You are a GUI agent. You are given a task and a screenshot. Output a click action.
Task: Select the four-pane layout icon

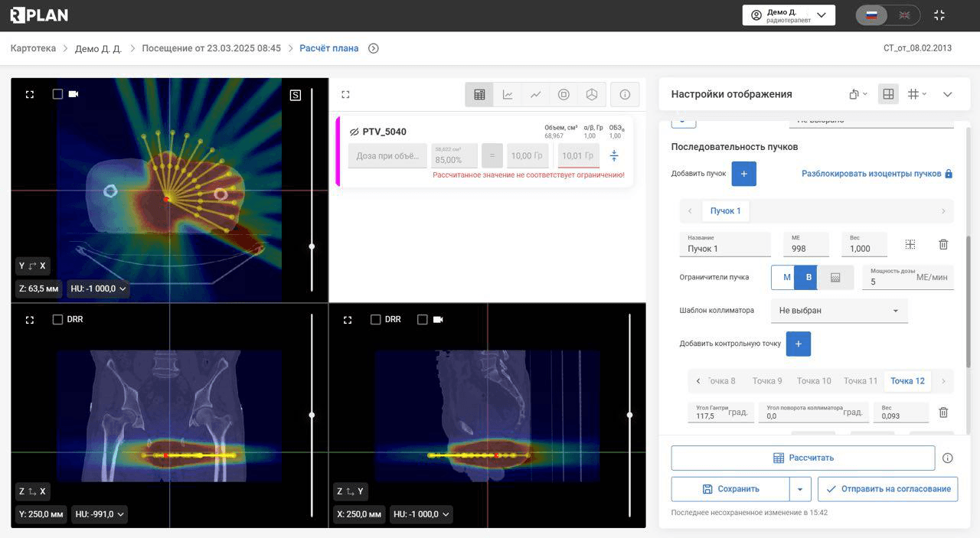pos(888,94)
